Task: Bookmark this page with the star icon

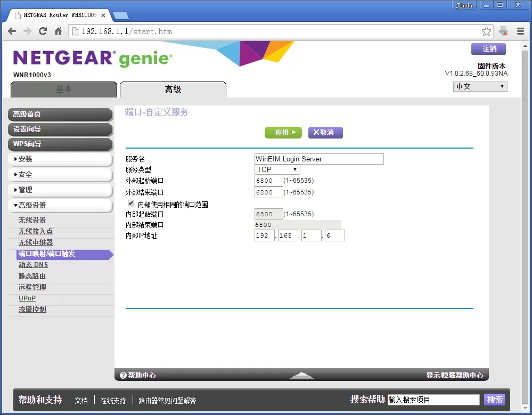Action: pos(486,31)
